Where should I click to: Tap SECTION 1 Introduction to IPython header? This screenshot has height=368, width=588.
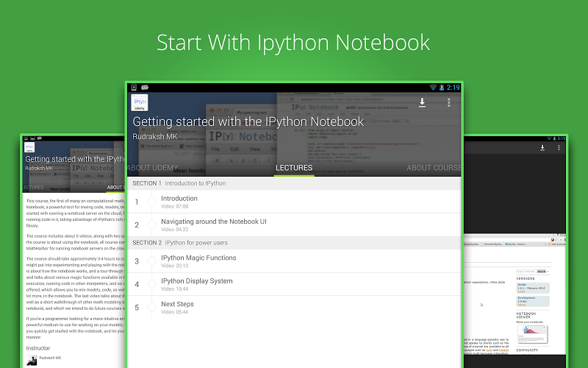[x=294, y=183]
